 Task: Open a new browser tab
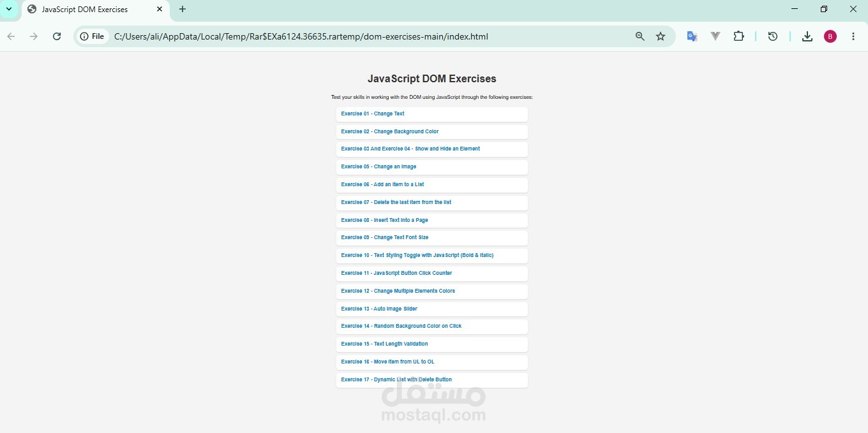click(x=183, y=10)
